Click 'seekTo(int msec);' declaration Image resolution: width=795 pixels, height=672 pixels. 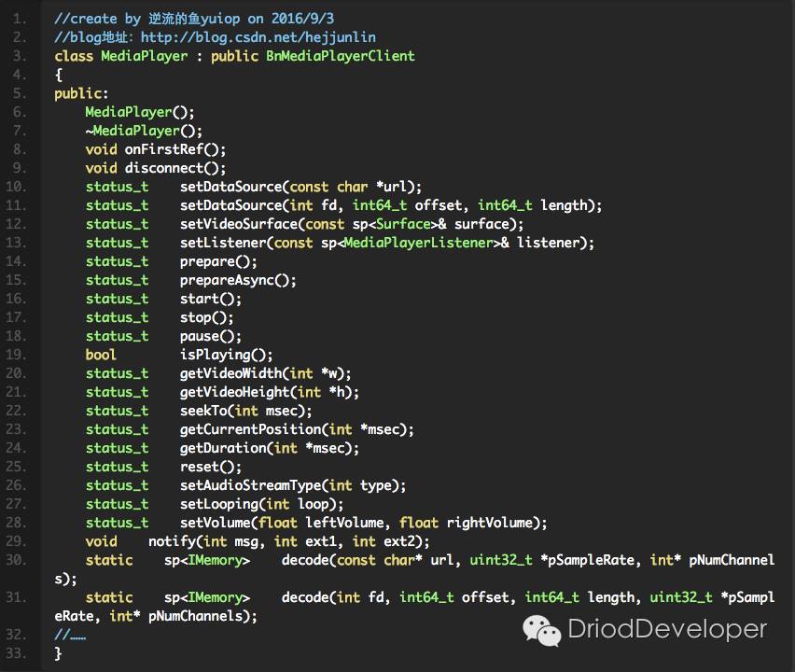pyautogui.click(x=245, y=412)
